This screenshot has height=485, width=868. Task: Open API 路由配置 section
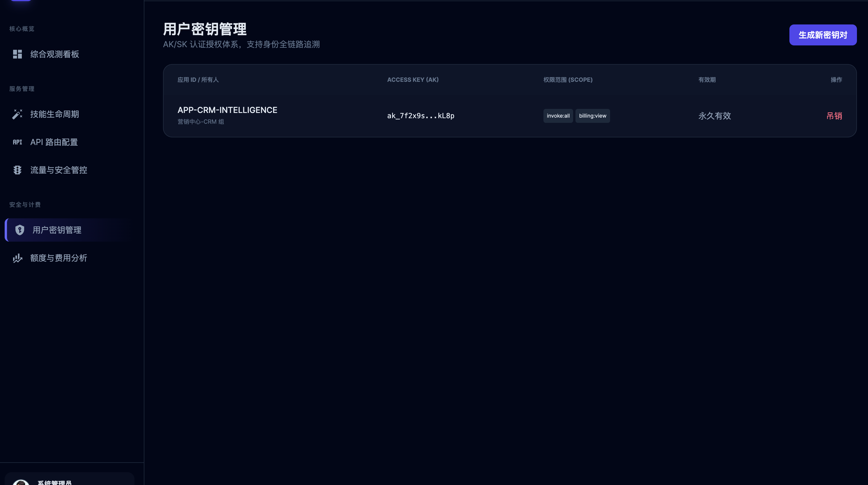tap(54, 142)
